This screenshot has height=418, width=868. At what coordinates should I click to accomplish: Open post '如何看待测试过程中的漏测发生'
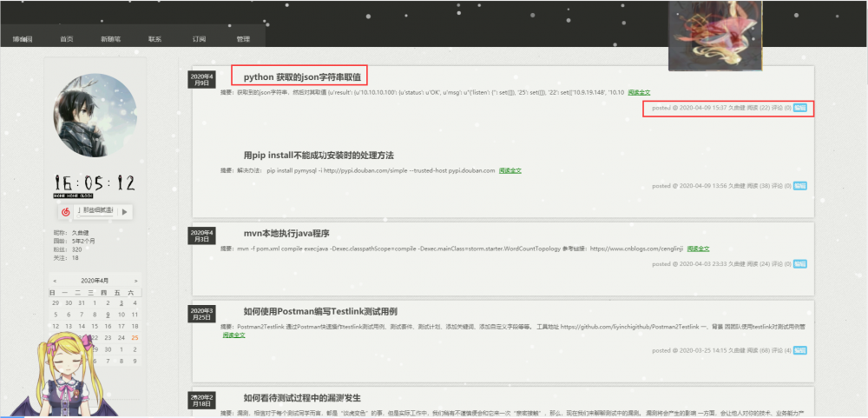pos(302,397)
